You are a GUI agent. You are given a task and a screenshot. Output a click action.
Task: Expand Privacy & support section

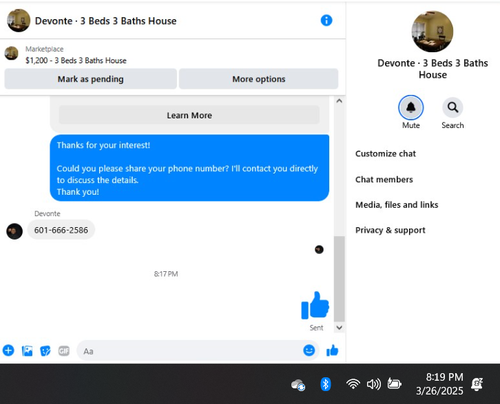coord(390,230)
